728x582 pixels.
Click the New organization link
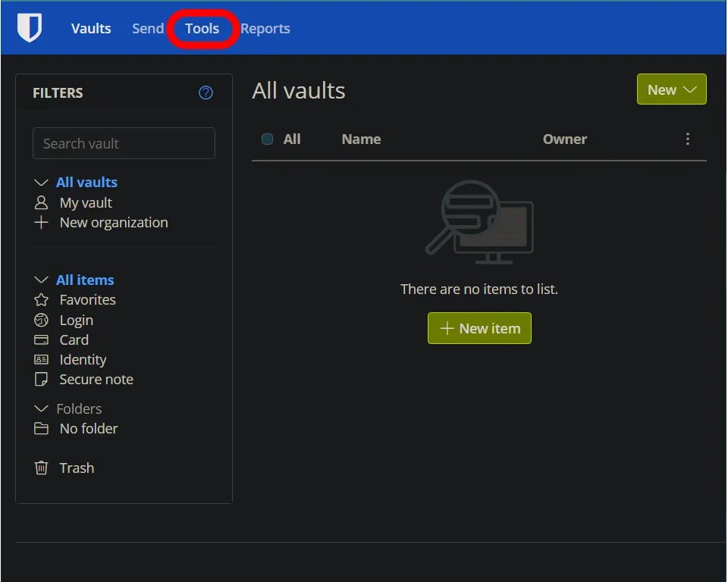click(x=113, y=222)
